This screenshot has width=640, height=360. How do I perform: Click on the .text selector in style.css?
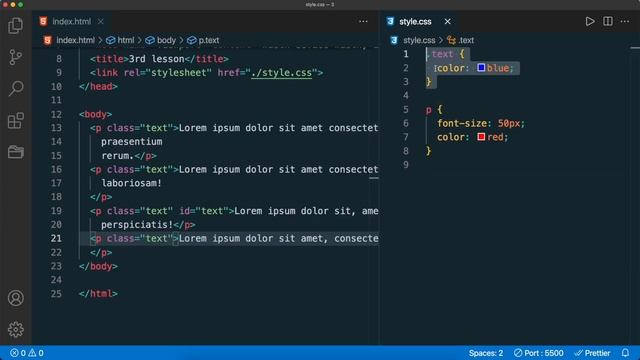pos(440,54)
